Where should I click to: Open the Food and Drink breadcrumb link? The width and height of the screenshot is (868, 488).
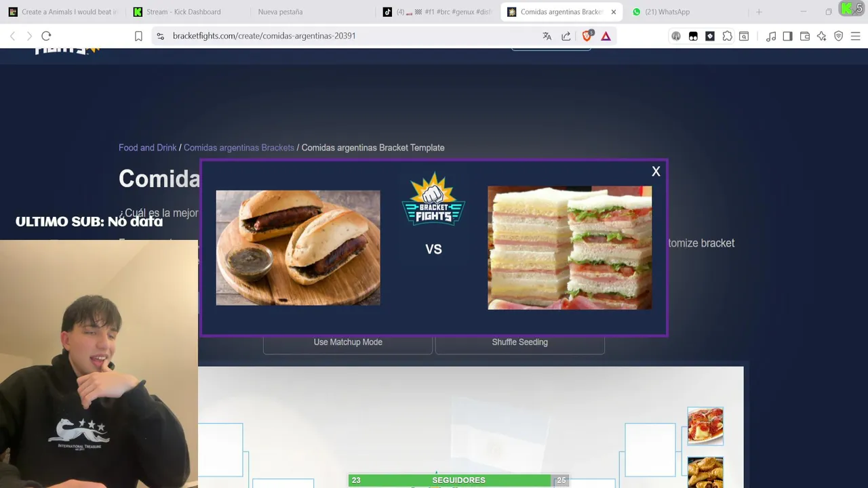(x=147, y=148)
